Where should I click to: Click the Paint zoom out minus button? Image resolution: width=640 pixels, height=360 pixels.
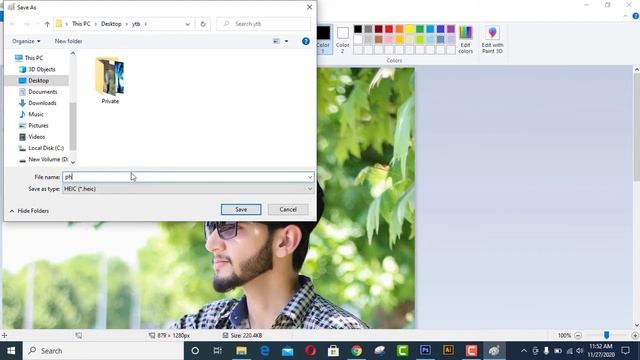pos(578,336)
